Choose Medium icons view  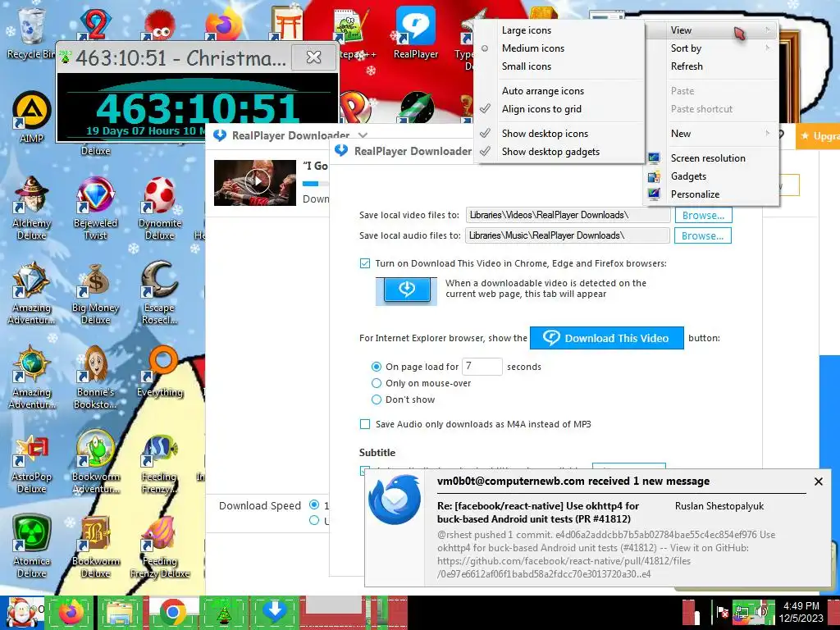(559, 48)
